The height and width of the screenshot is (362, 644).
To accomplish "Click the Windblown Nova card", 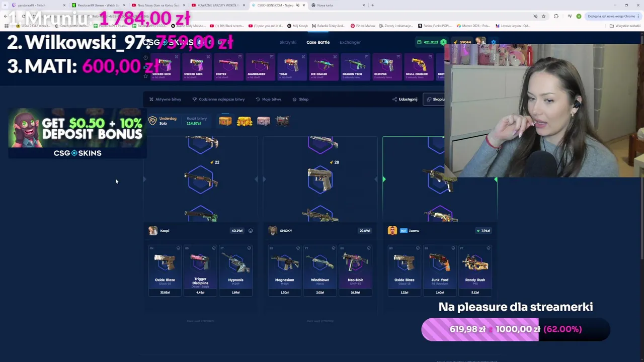I will click(319, 270).
